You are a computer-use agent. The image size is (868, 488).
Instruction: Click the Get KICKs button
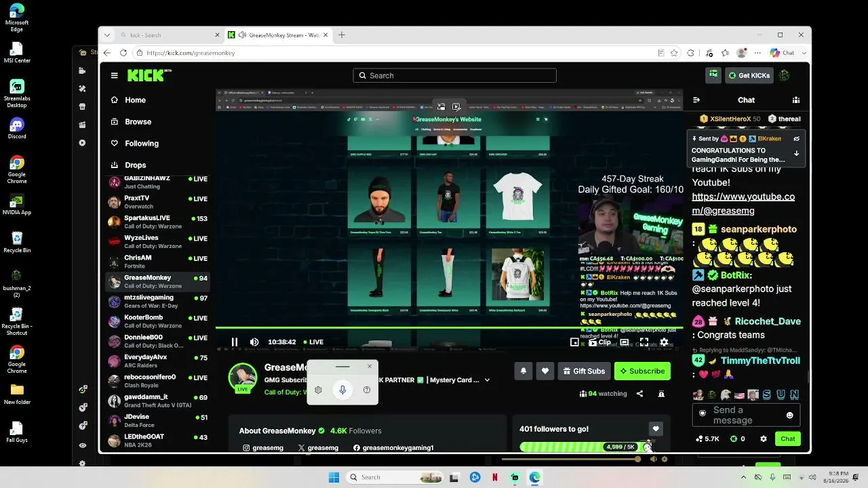[749, 75]
